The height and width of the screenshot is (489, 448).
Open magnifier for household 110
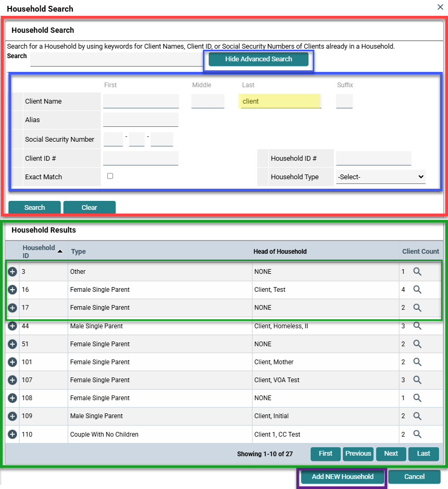click(417, 435)
